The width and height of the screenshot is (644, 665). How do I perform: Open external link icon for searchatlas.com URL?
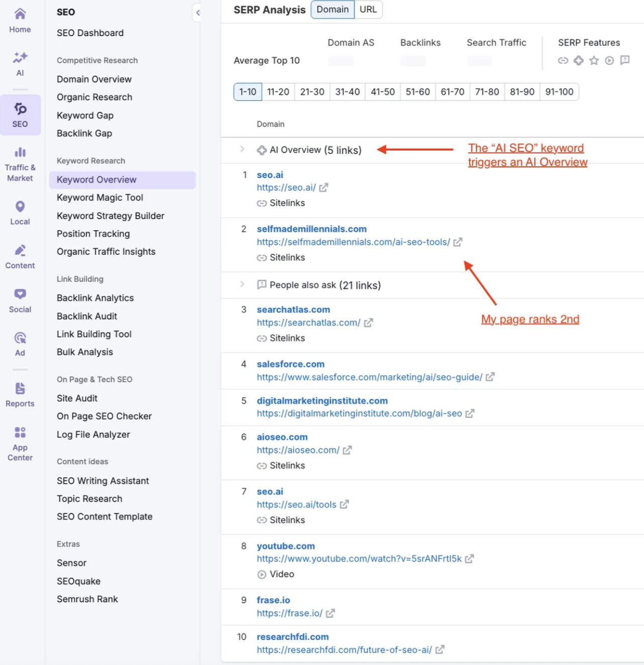(x=368, y=322)
